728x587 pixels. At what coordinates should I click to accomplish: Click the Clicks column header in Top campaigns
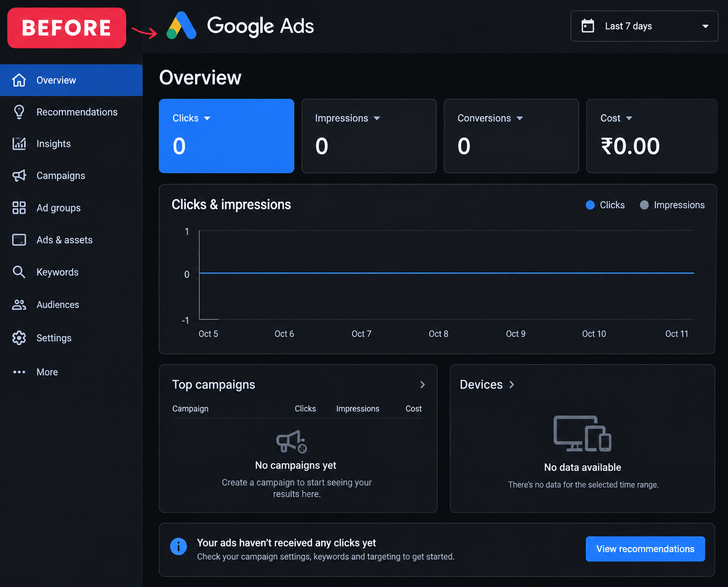pyautogui.click(x=305, y=409)
